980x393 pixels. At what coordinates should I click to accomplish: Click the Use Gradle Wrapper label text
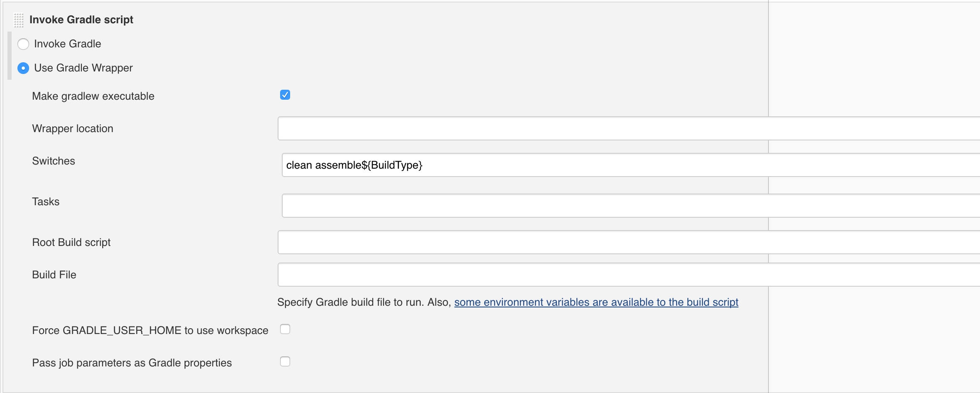[x=84, y=68]
